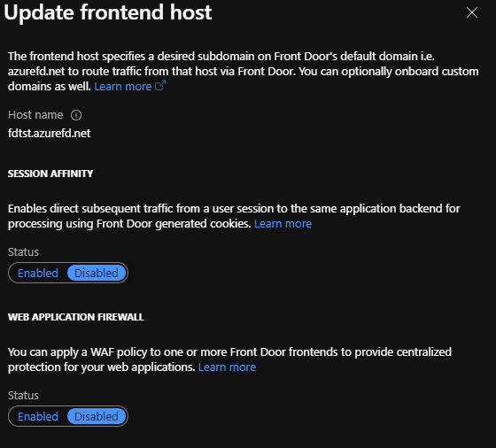The width and height of the screenshot is (496, 448).
Task: Click external-link icon beside first Learn more
Action: point(160,86)
